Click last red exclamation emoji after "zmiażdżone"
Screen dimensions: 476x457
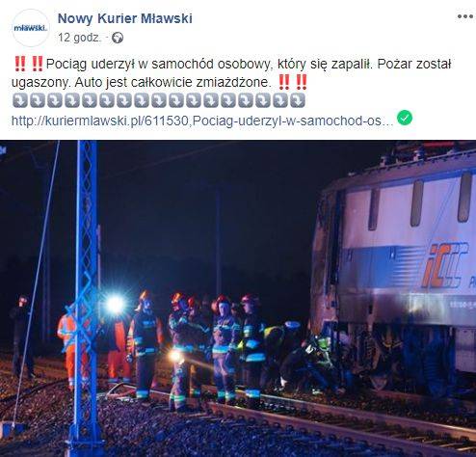click(302, 82)
